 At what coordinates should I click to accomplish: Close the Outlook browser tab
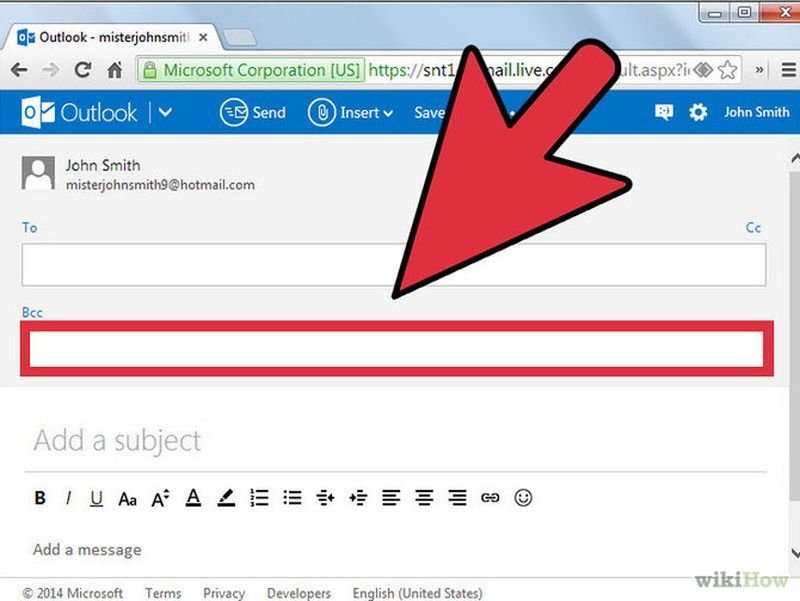point(203,37)
